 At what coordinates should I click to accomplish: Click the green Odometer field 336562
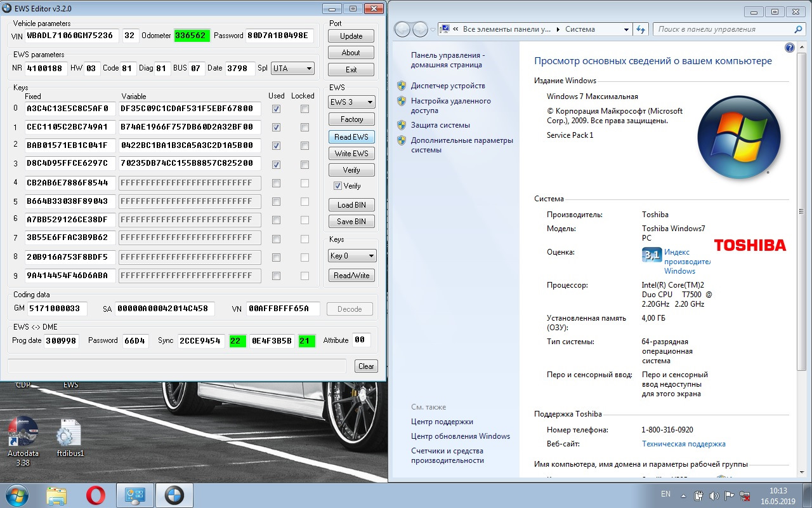pos(192,36)
